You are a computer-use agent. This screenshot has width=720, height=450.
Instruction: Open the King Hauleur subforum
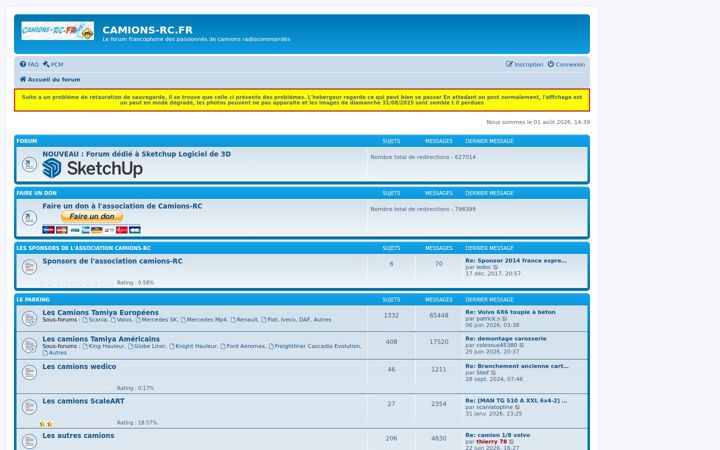[103, 346]
